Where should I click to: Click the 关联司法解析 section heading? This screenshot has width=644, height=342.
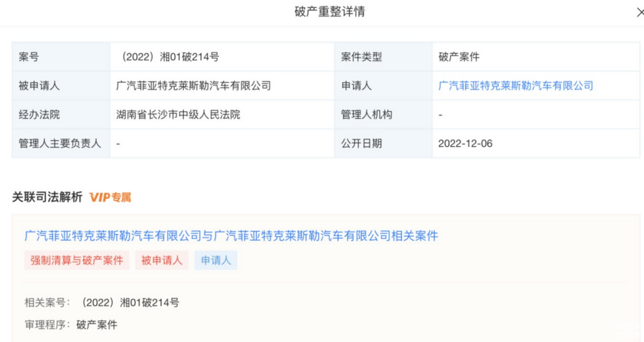[47, 197]
